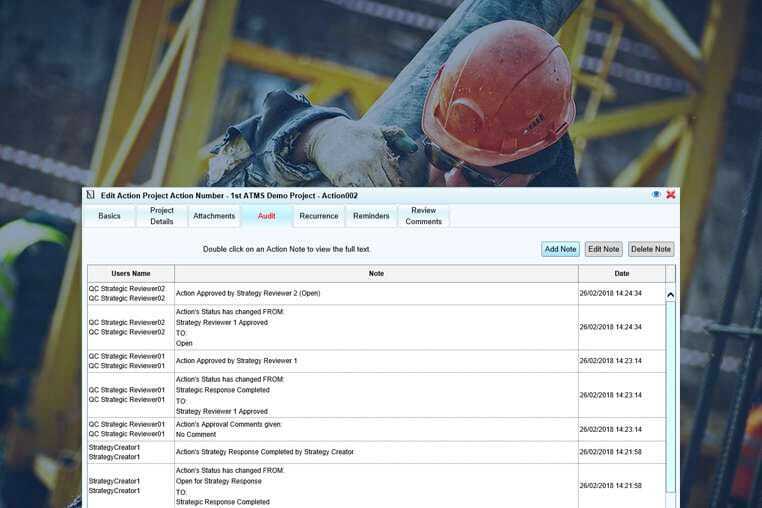Open the Project Details tab

pyautogui.click(x=162, y=216)
